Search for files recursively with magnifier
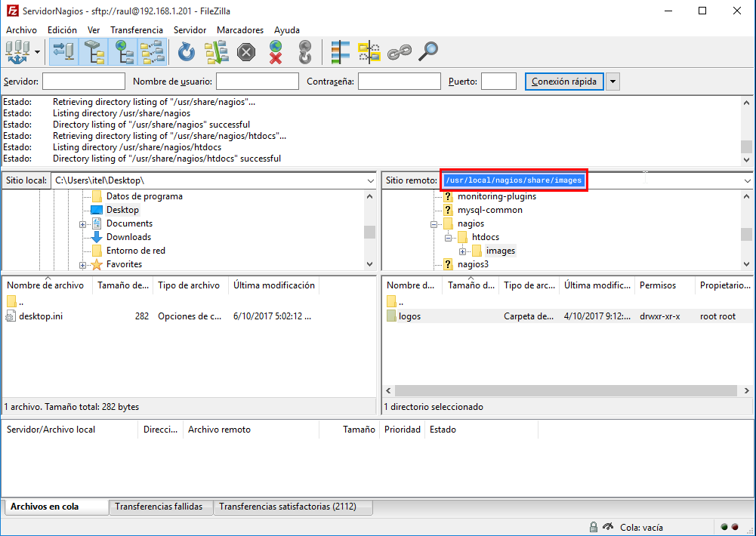 [428, 51]
